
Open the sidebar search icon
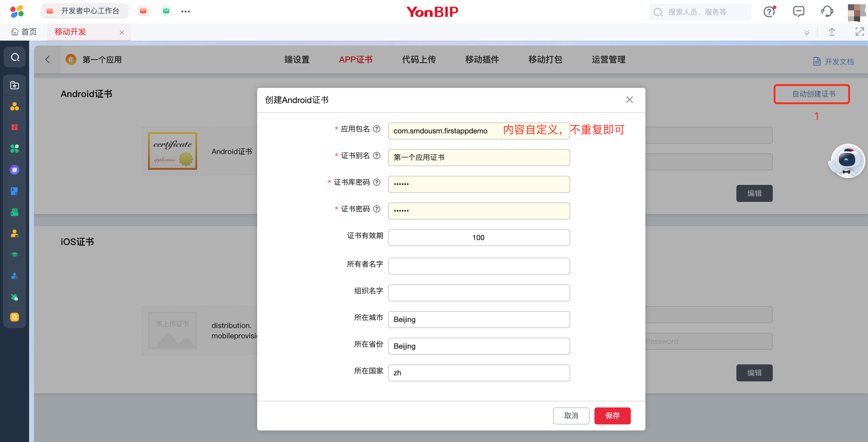[x=15, y=57]
